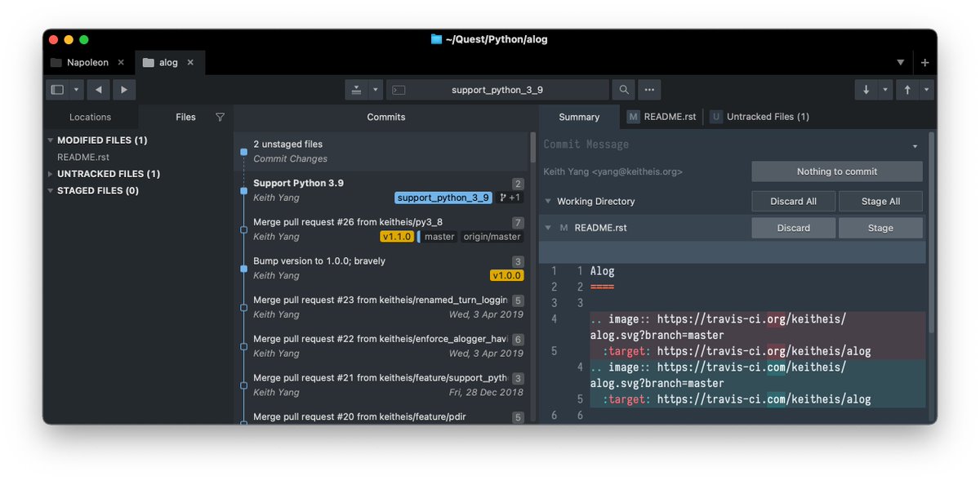Collapse the Working Directory section

point(548,202)
